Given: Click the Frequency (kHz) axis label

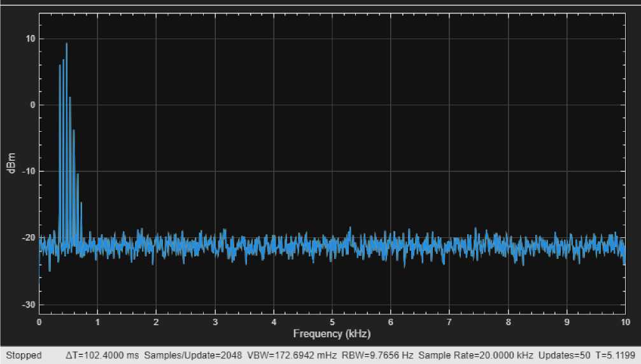Looking at the screenshot, I should pos(332,333).
